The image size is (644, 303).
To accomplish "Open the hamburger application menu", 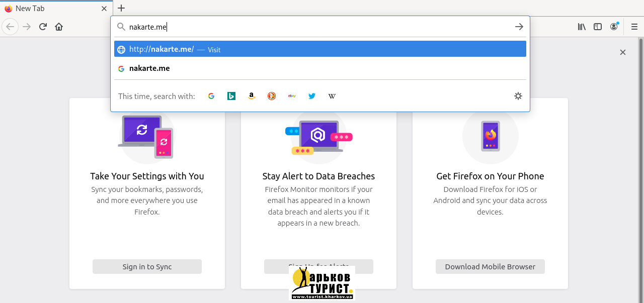I will 634,27.
